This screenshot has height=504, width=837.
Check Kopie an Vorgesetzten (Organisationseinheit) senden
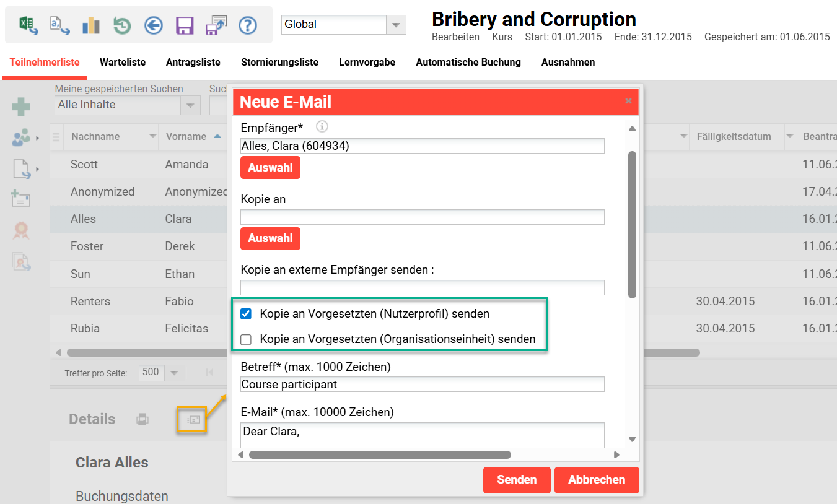click(247, 339)
